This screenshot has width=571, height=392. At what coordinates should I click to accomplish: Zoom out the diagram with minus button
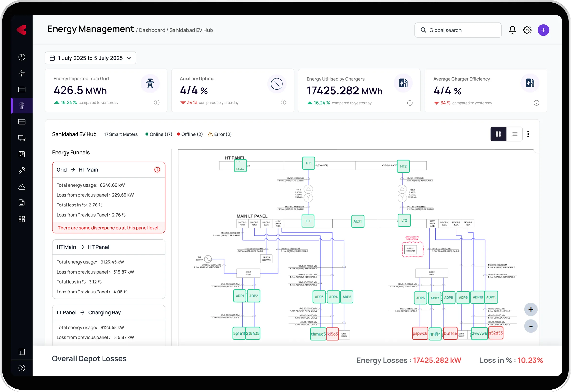pyautogui.click(x=531, y=326)
